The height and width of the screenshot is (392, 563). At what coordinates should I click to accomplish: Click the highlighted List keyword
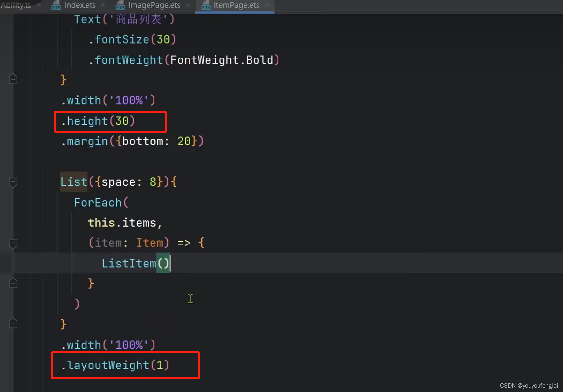(74, 182)
